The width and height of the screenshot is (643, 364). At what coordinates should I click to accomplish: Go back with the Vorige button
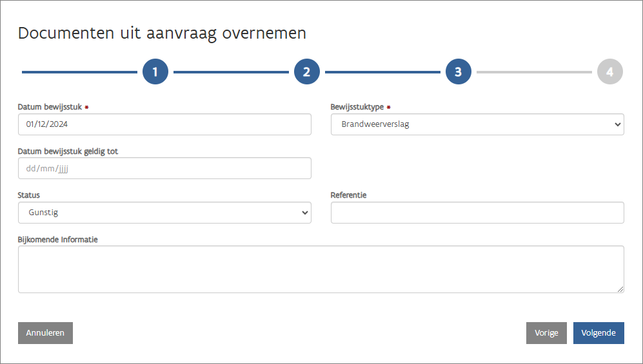click(x=546, y=333)
